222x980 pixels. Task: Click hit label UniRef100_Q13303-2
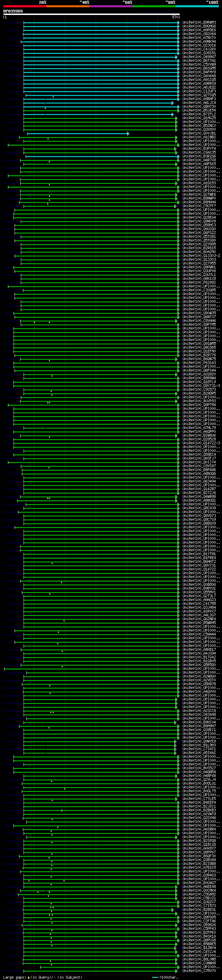pos(201,256)
